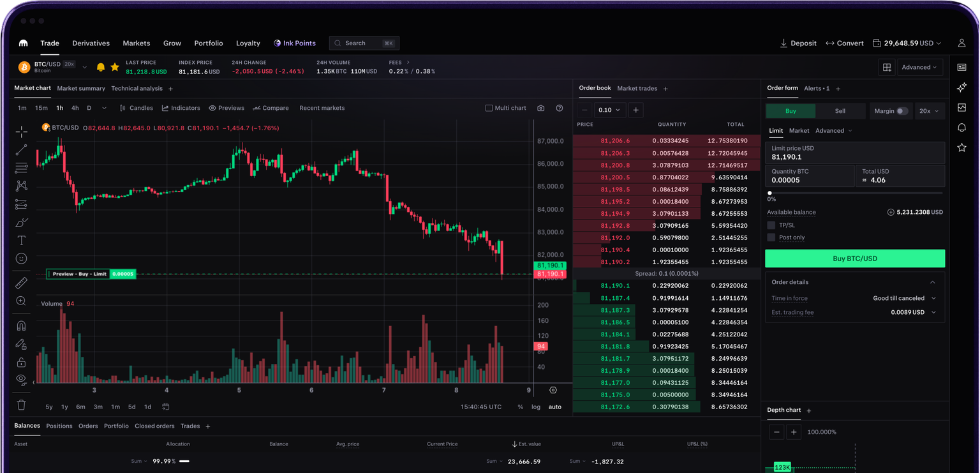Select the crosshair cursor tool
980x473 pixels.
22,131
